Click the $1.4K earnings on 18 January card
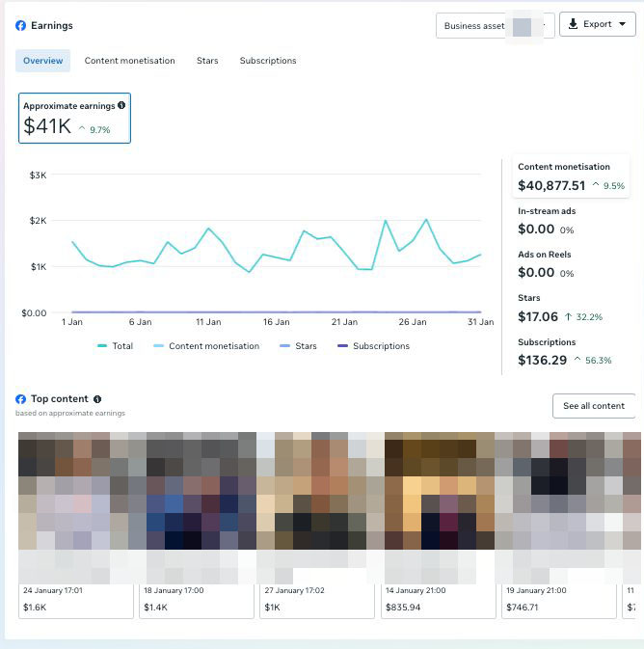 155,608
